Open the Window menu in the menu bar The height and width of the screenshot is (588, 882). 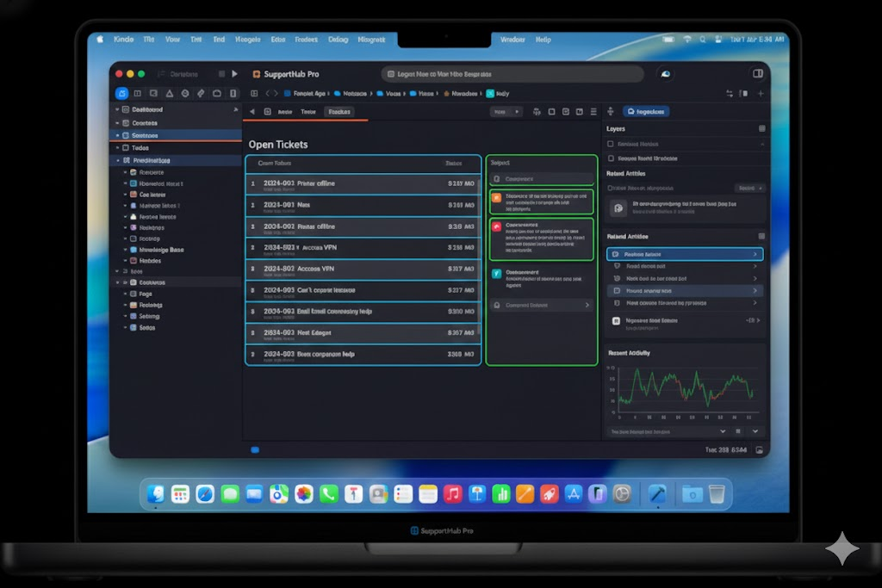tap(512, 40)
